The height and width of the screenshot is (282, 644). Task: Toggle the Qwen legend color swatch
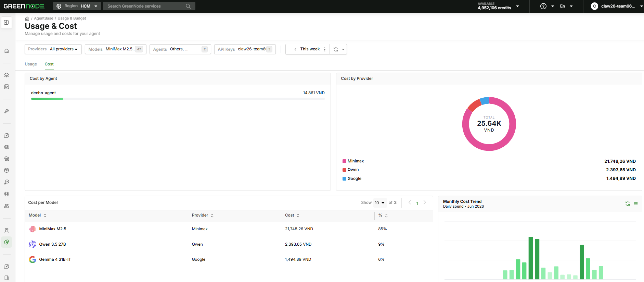click(344, 170)
